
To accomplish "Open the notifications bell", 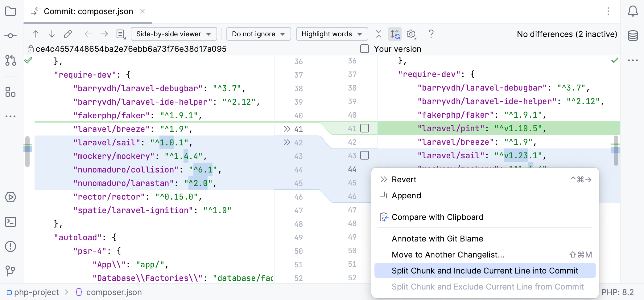I will tap(633, 11).
